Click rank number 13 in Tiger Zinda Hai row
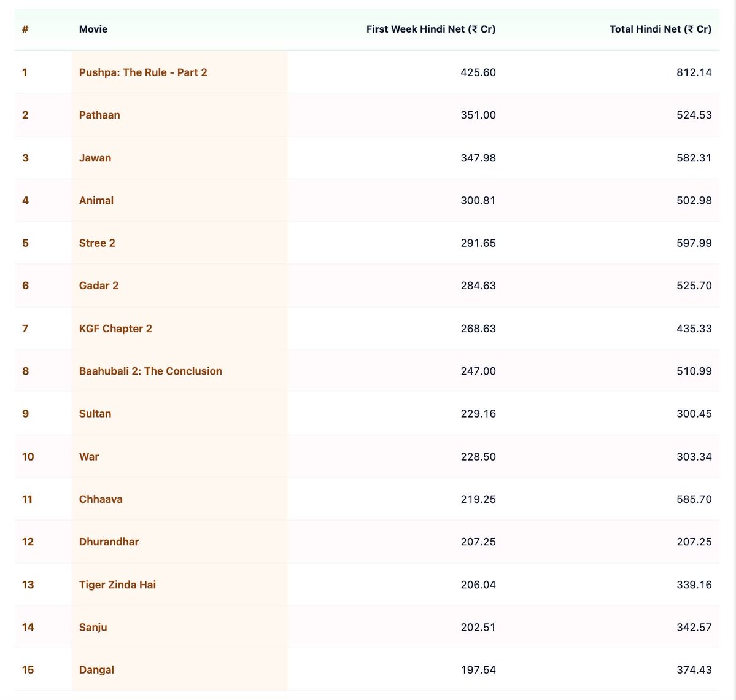Screen dimensions: 736x700 pos(28,585)
